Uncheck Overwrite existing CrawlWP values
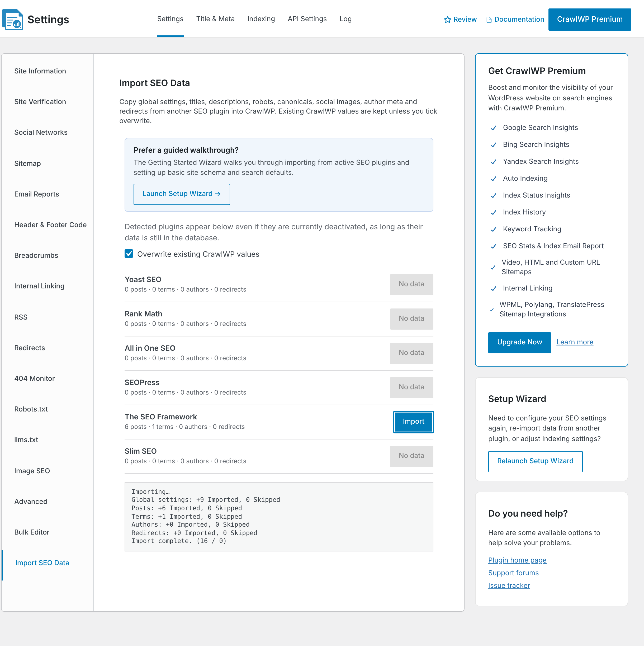This screenshot has width=644, height=646. pos(129,254)
